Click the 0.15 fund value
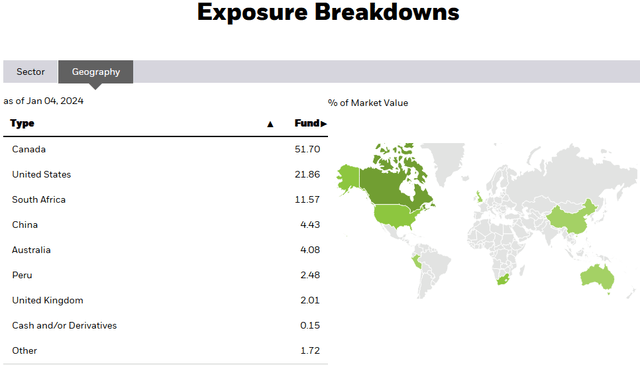 click(310, 326)
